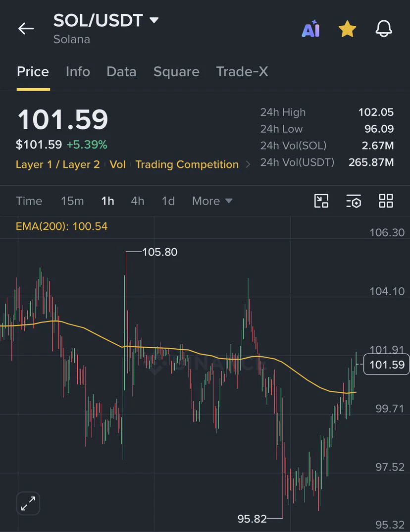Open the Layer 1 / Layer 2 tag

(x=57, y=164)
